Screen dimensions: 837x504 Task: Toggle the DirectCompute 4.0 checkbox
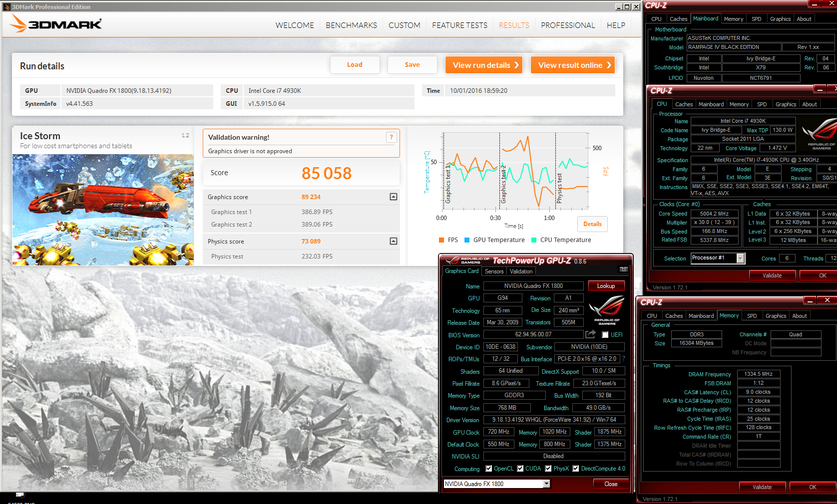576,469
